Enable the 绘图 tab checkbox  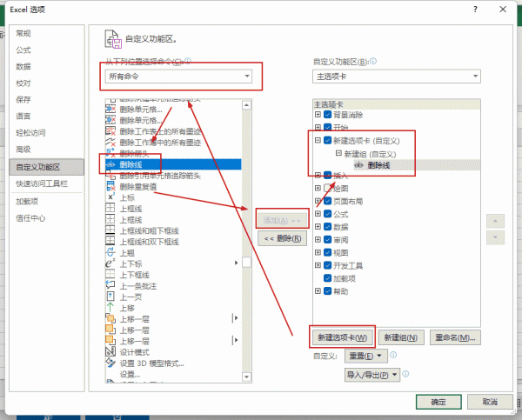pyautogui.click(x=327, y=188)
